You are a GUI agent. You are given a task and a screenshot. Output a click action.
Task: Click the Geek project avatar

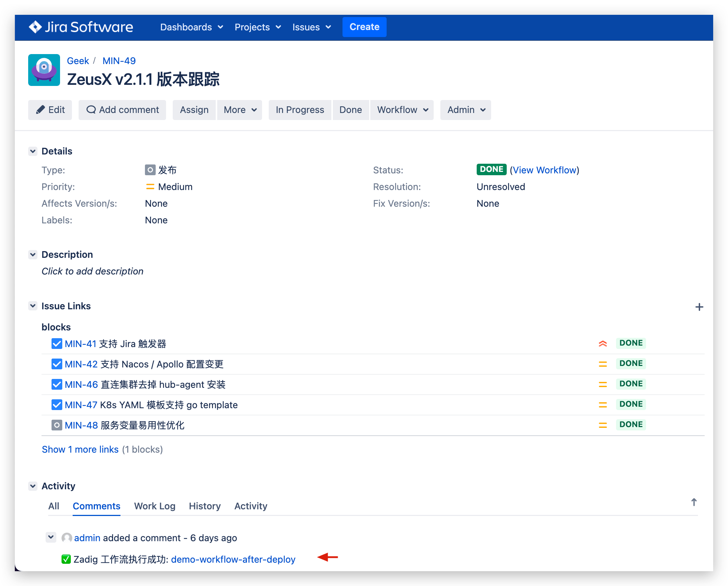pos(44,70)
